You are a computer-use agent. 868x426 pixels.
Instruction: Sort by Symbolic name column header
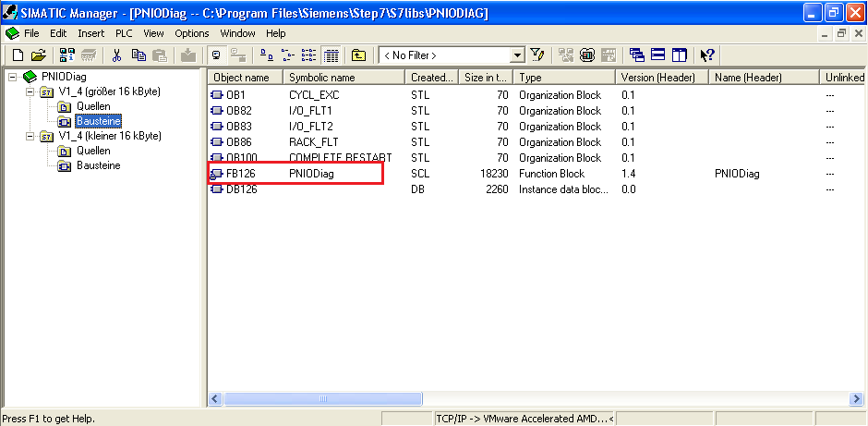click(x=344, y=78)
